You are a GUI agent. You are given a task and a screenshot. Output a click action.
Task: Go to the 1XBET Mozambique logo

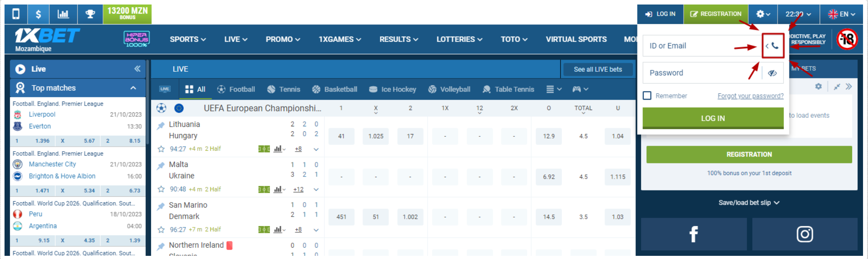[47, 40]
